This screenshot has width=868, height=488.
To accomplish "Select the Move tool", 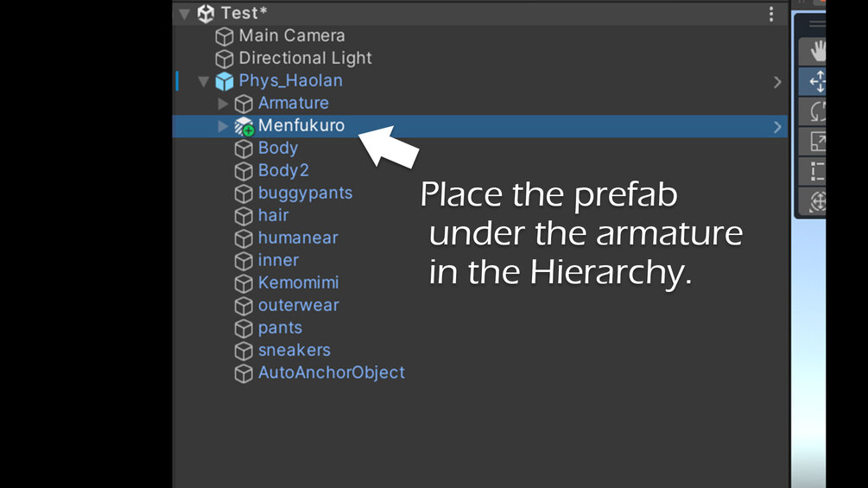I will (815, 81).
